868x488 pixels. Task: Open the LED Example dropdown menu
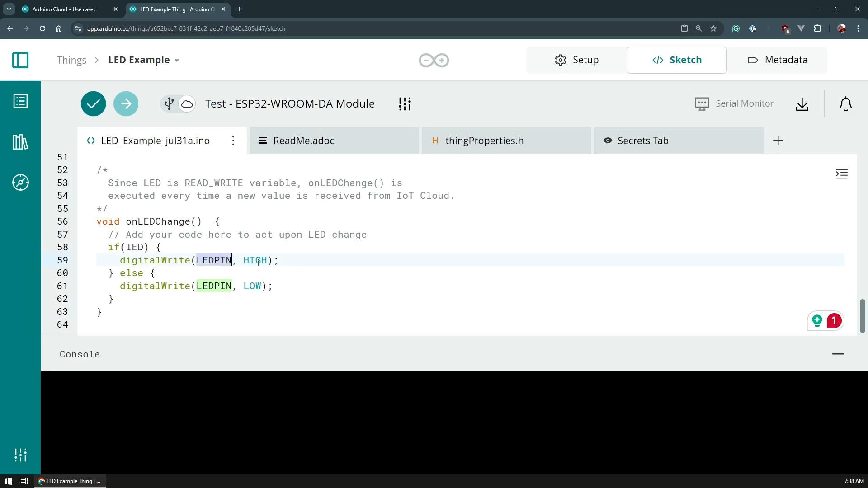(x=177, y=60)
